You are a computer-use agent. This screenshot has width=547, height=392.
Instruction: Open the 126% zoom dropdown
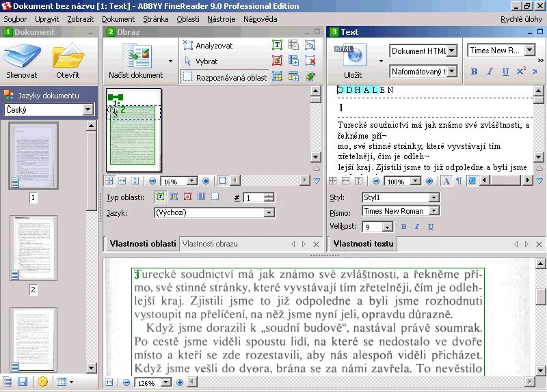point(166,382)
